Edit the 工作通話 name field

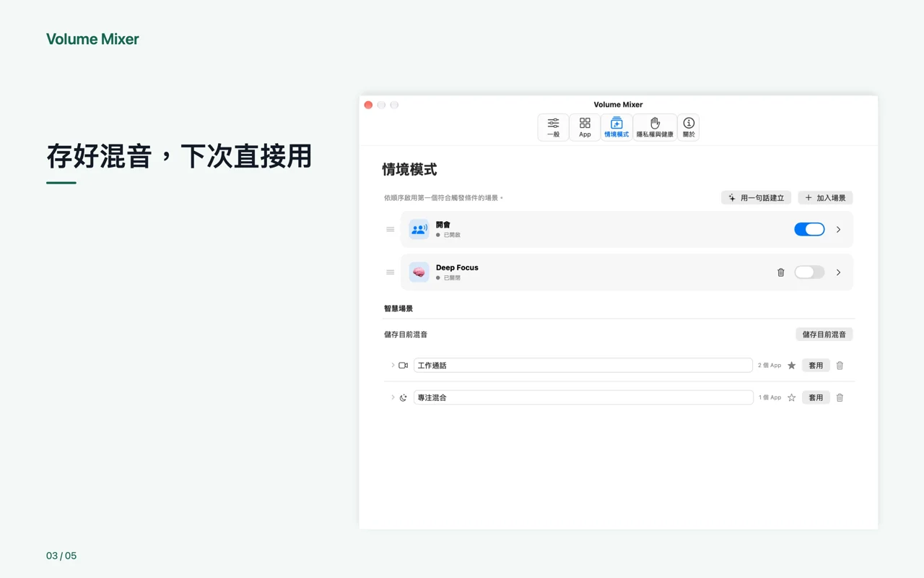point(583,366)
